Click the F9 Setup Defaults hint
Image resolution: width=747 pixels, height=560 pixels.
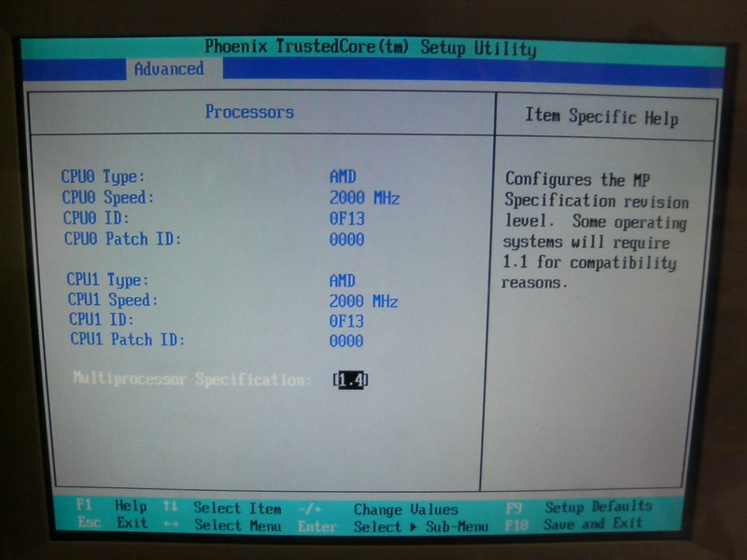tap(579, 507)
